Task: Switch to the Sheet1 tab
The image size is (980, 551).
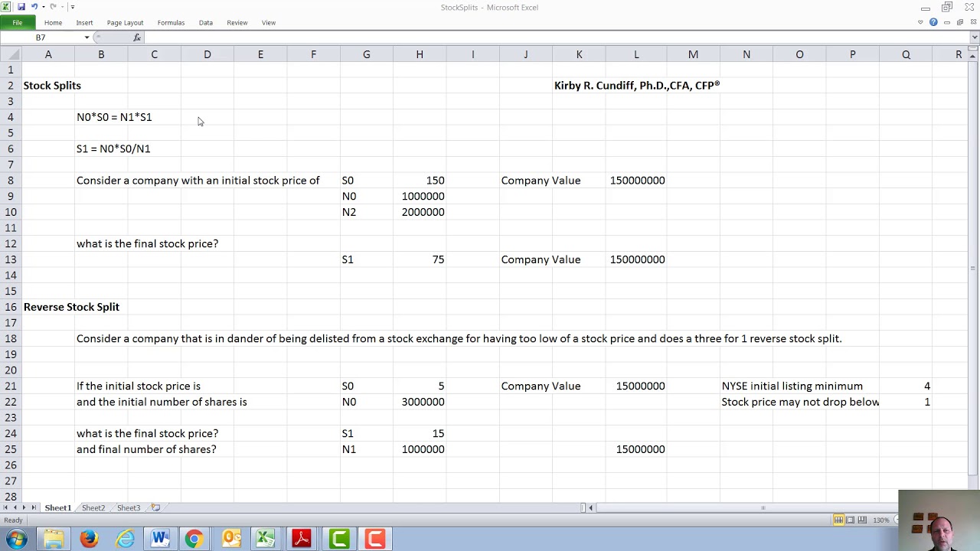Action: pyautogui.click(x=57, y=508)
